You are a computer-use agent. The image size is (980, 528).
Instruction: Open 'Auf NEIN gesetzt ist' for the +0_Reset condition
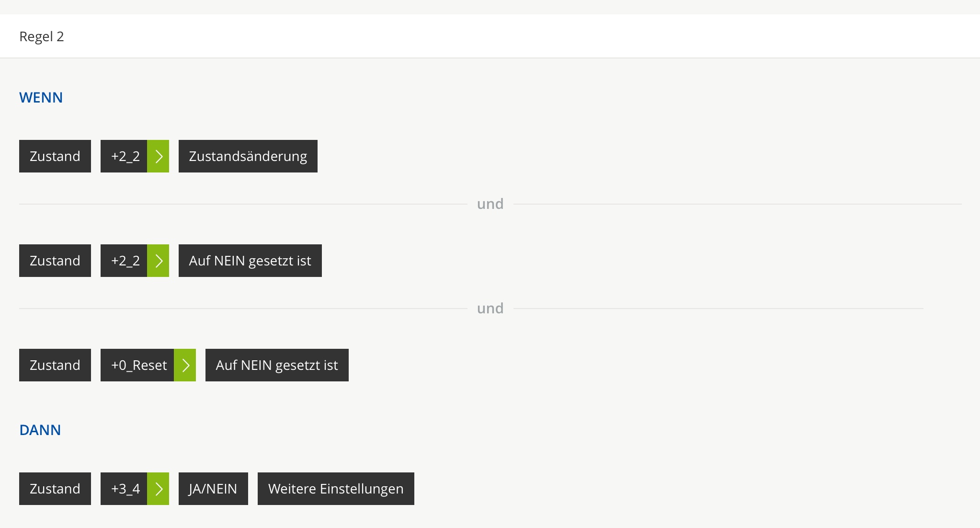click(277, 365)
